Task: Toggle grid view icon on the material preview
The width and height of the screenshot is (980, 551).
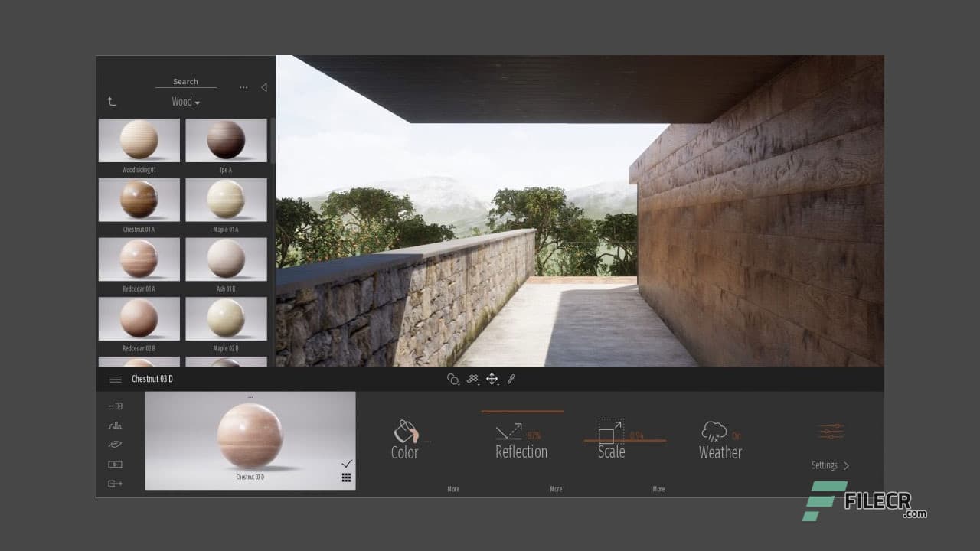Action: pos(347,478)
